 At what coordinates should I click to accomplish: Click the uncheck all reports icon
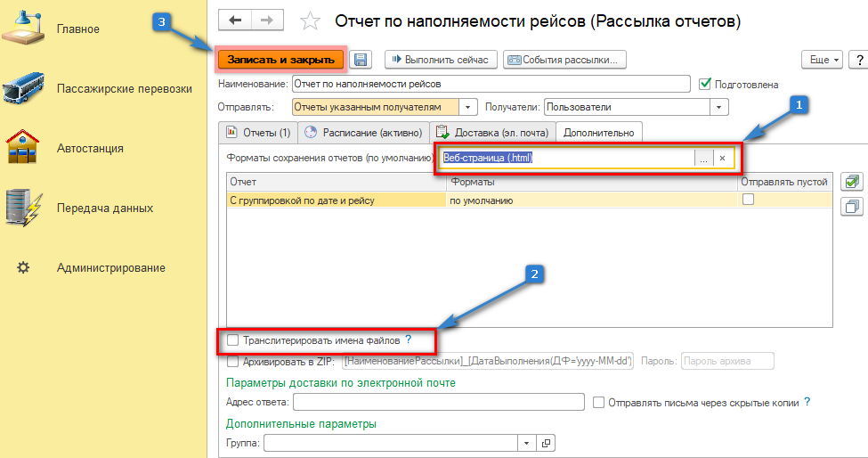852,207
